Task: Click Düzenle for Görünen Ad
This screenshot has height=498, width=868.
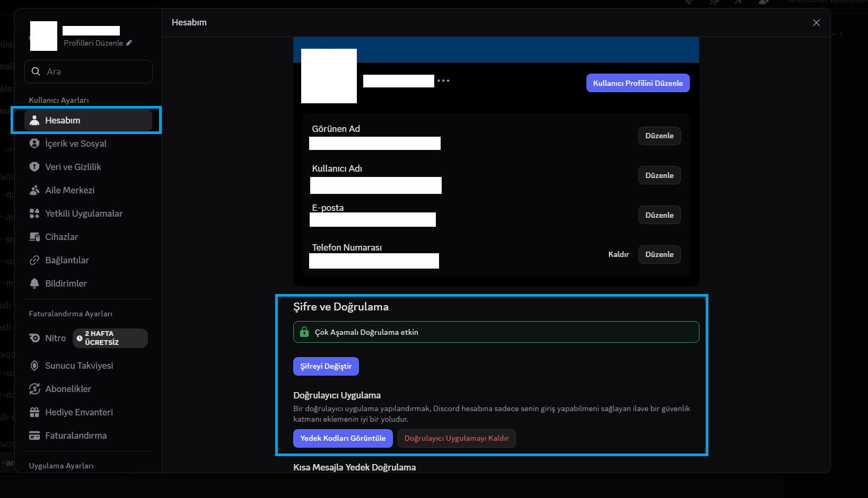Action: (659, 136)
